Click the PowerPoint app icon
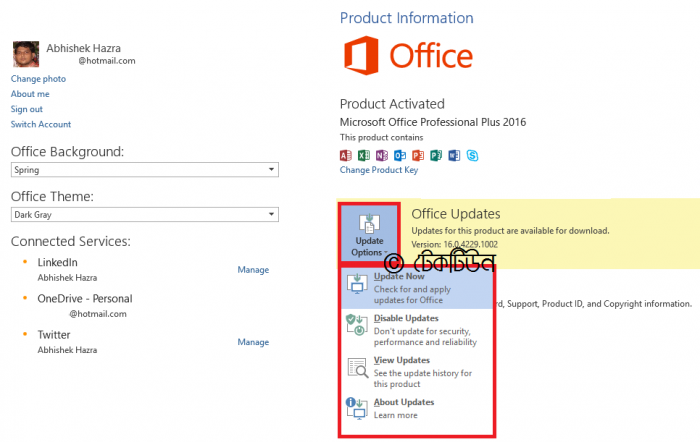The height and width of the screenshot is (442, 700). coord(417,155)
